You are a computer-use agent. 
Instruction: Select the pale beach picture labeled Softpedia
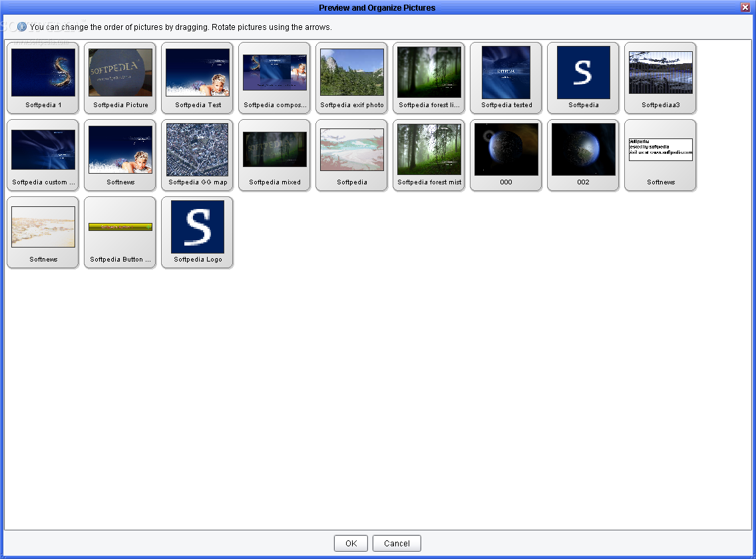(351, 155)
